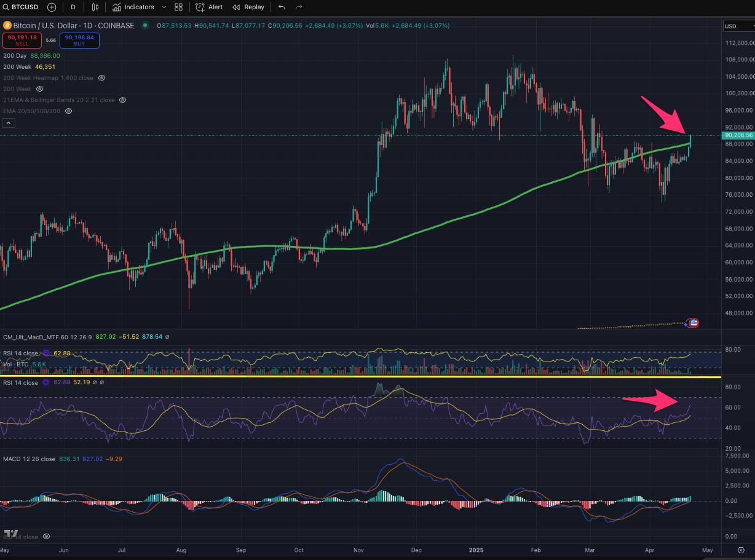Screen dimensions: 755x560
Task: Open the indicator templates grid icon
Action: click(178, 7)
